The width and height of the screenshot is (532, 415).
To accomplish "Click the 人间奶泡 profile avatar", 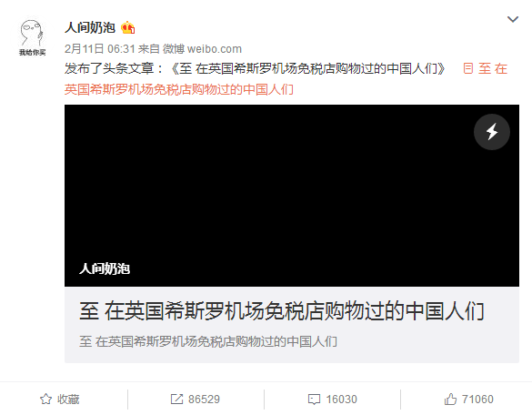I will 32,37.
